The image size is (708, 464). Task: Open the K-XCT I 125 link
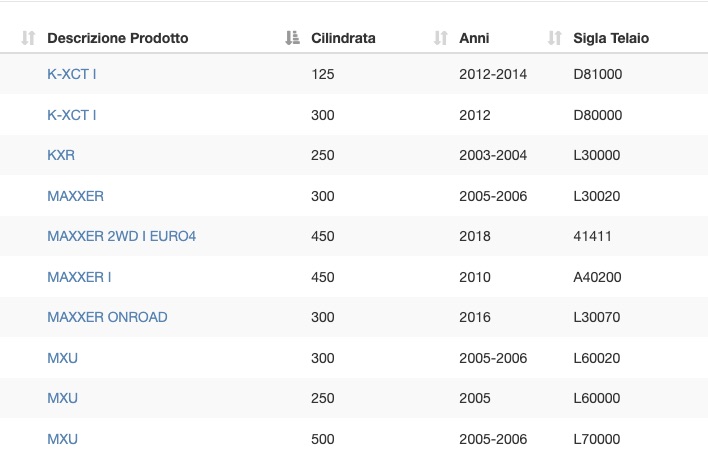72,74
